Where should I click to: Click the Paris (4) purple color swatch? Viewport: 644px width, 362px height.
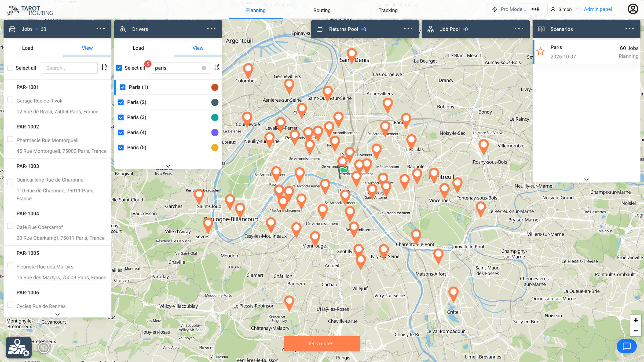[x=215, y=132]
